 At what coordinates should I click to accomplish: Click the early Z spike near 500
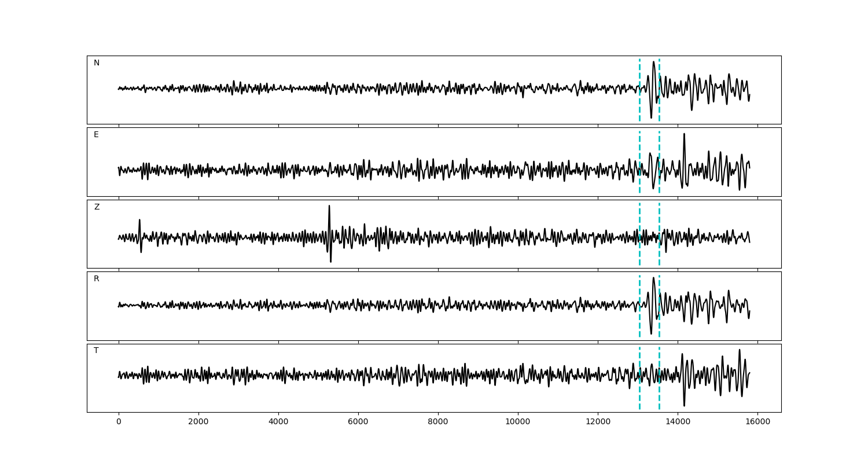pyautogui.click(x=139, y=221)
